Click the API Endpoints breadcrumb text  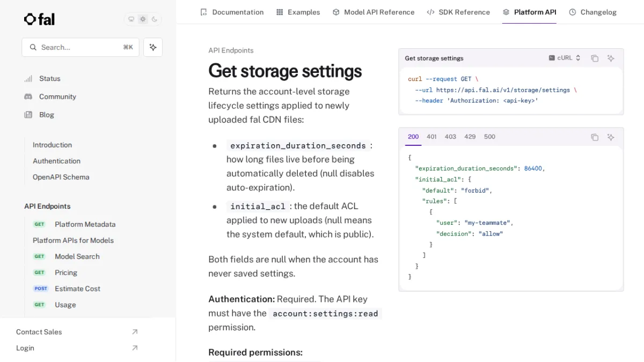[x=231, y=50]
